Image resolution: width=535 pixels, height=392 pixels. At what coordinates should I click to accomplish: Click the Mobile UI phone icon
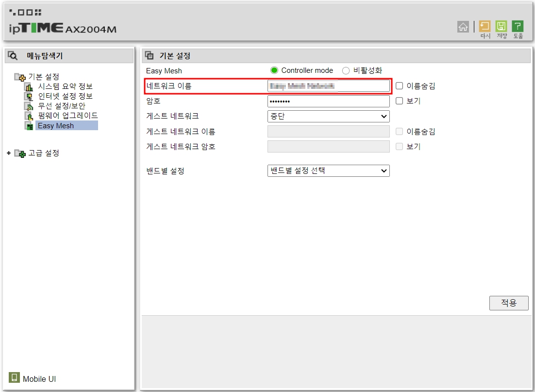pos(15,377)
